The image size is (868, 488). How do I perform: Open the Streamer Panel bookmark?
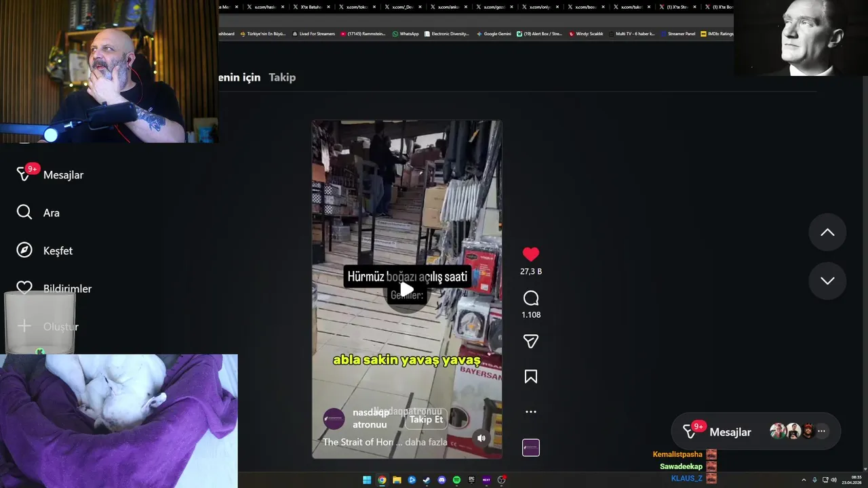678,34
